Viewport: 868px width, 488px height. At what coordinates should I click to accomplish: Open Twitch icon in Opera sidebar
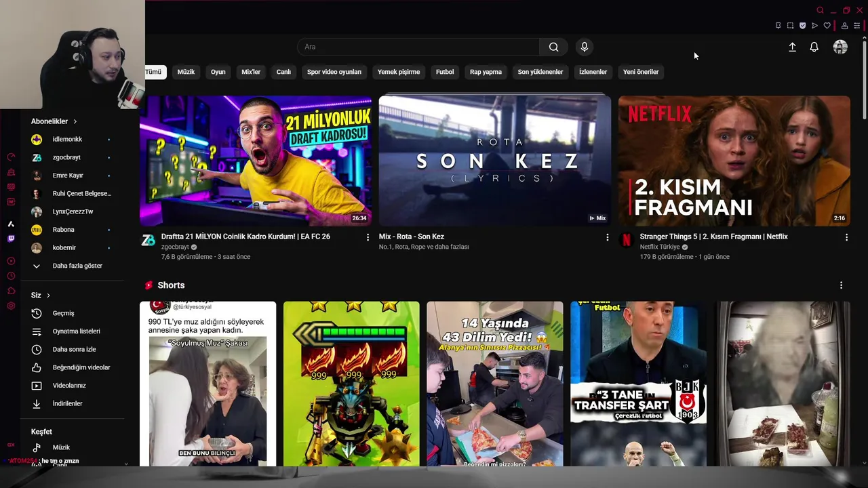(11, 239)
